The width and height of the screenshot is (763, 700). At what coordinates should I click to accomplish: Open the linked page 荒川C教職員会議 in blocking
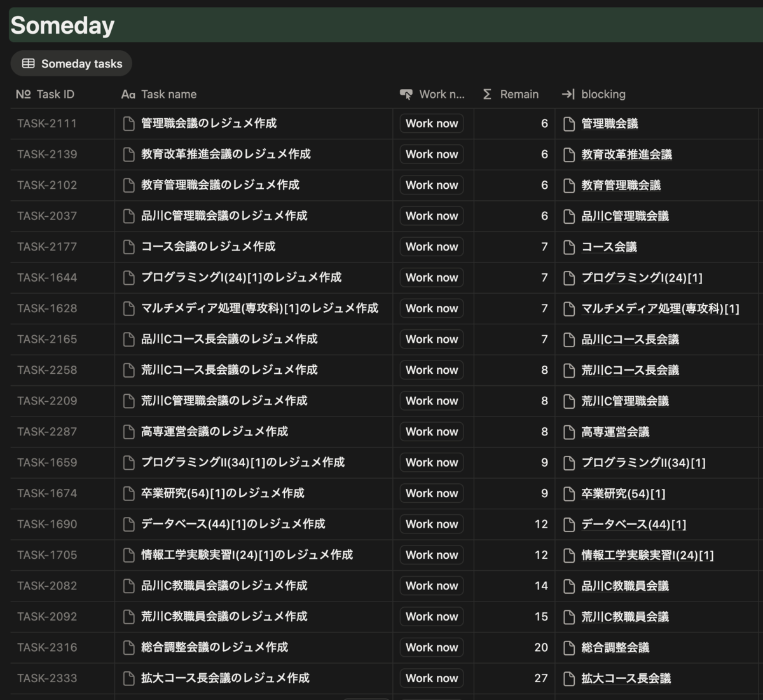click(x=625, y=617)
